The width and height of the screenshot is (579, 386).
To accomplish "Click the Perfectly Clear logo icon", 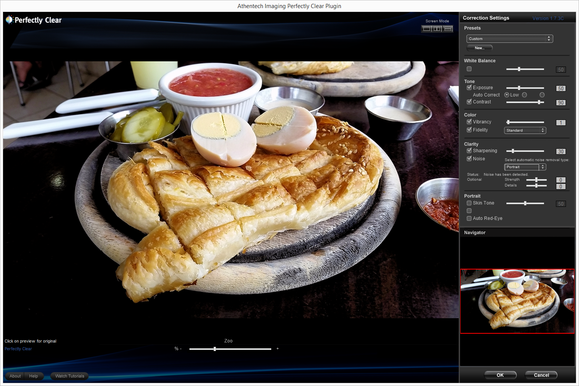I will pyautogui.click(x=9, y=20).
